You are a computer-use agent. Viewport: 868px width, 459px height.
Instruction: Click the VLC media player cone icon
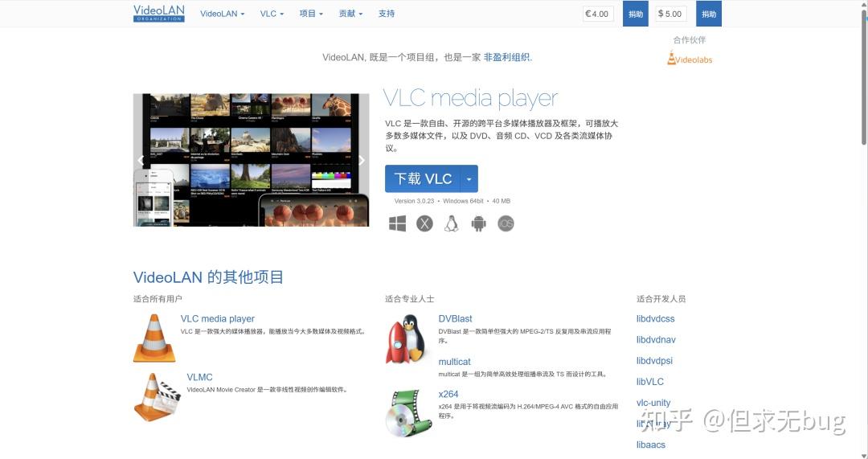(x=154, y=338)
